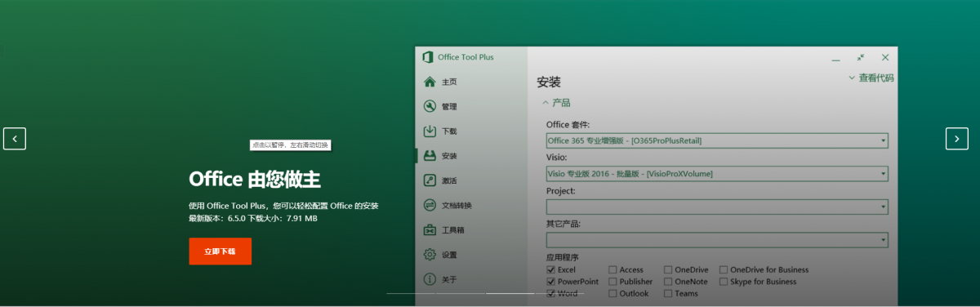Enable the Publisher checkbox
Viewport: 980px width, 307px height.
(612, 282)
